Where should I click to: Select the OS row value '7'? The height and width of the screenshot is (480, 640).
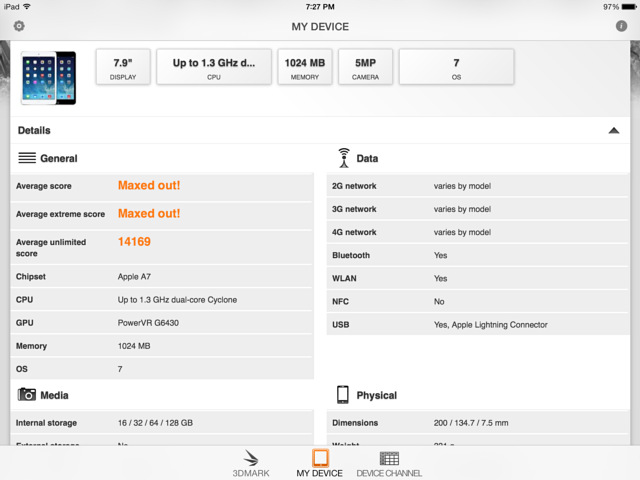tap(120, 369)
